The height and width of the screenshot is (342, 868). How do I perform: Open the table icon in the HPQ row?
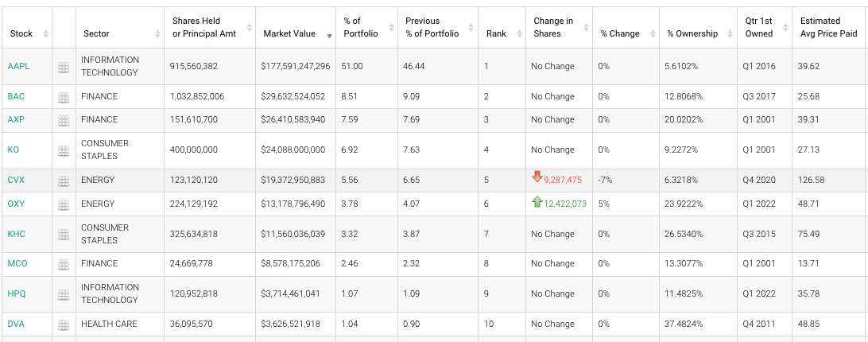[64, 294]
